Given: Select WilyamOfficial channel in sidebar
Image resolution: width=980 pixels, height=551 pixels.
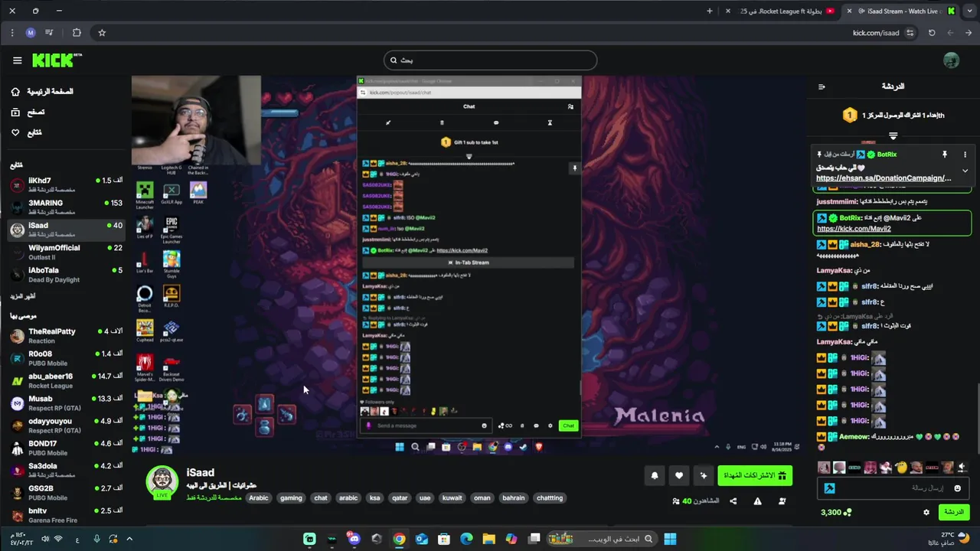Looking at the screenshot, I should 66,253.
